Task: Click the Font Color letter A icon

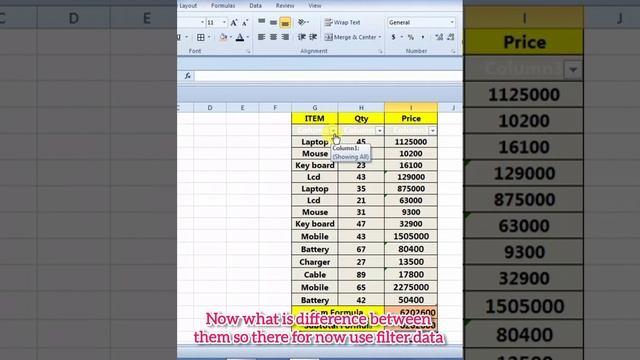Action: coord(240,38)
